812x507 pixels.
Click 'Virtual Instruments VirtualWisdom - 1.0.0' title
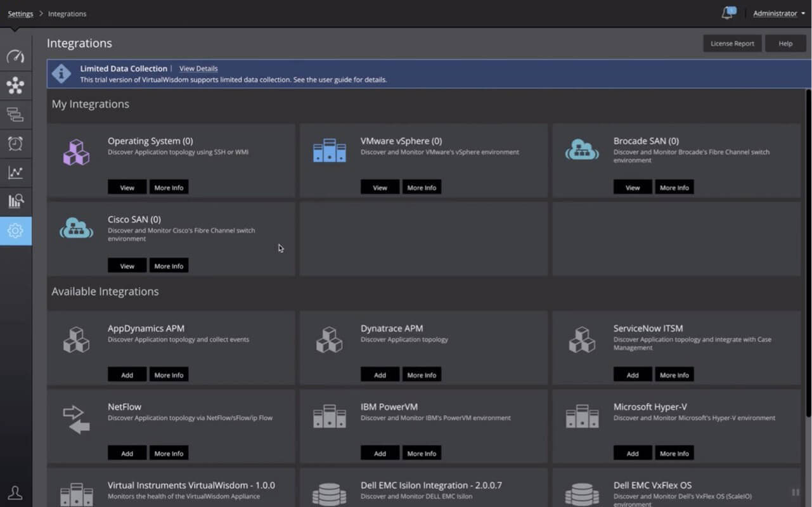pos(191,485)
